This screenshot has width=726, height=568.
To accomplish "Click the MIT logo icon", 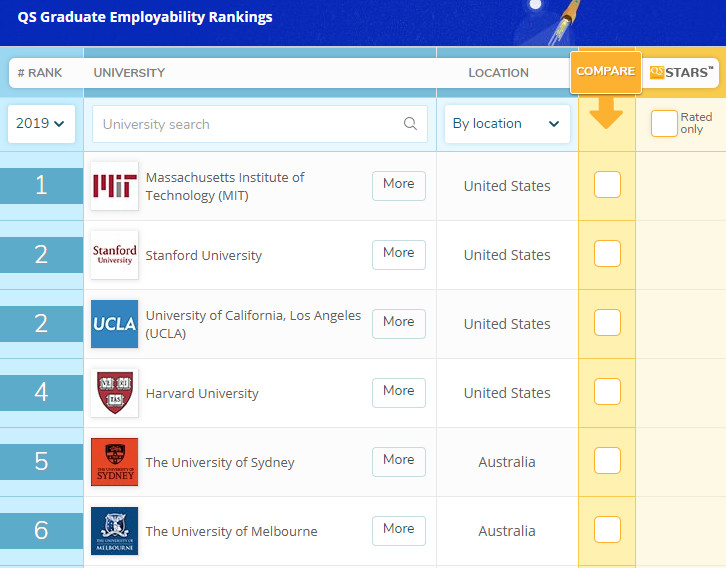I will click(114, 186).
